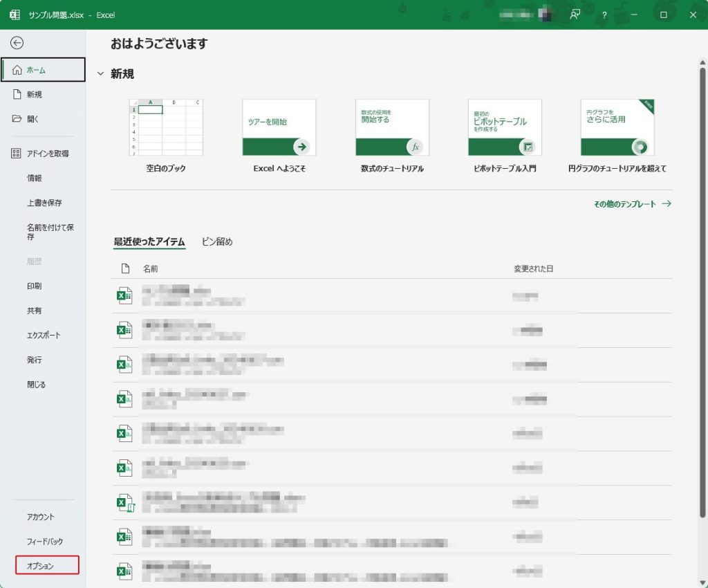Screen dimensions: 708x588
Task: Switch to the ピン留め tab
Action: pyautogui.click(x=217, y=241)
